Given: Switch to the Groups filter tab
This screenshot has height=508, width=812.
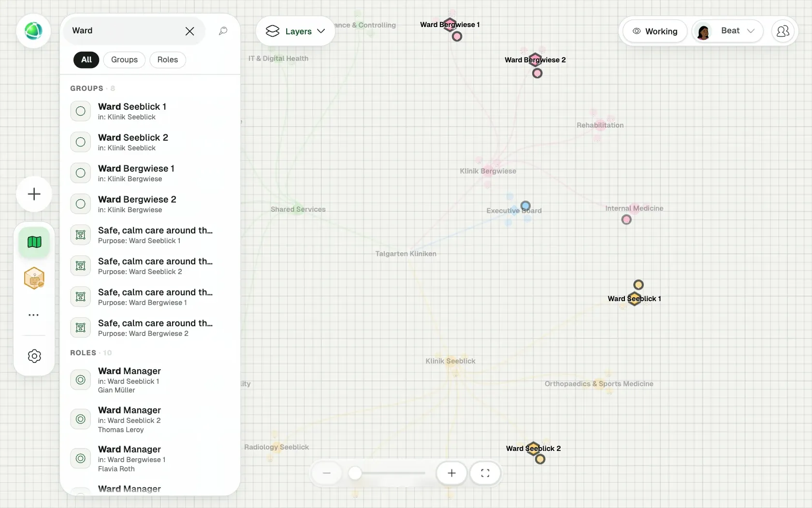Looking at the screenshot, I should click(124, 59).
